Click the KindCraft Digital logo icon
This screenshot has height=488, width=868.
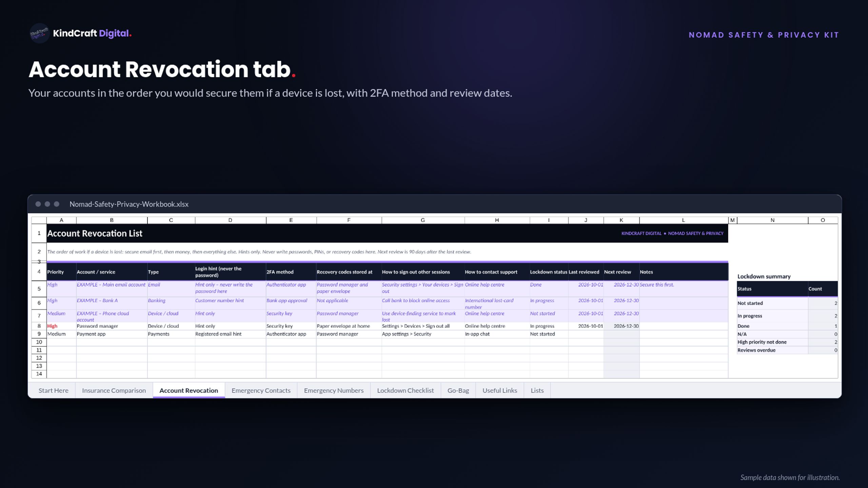(40, 33)
